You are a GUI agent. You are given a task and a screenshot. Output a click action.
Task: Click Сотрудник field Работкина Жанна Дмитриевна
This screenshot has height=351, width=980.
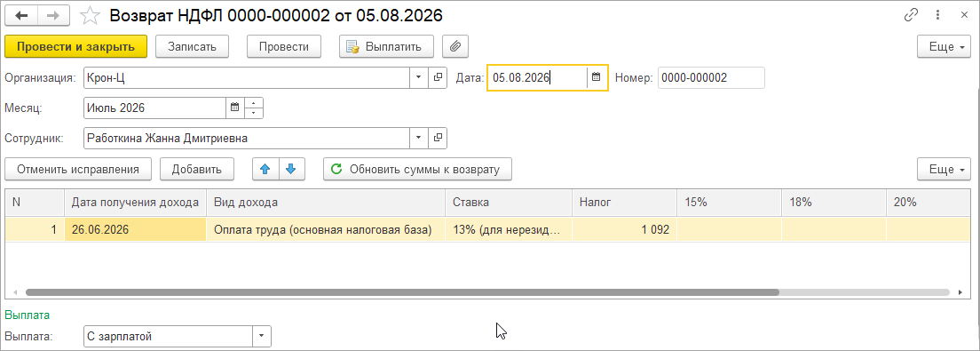coord(246,139)
